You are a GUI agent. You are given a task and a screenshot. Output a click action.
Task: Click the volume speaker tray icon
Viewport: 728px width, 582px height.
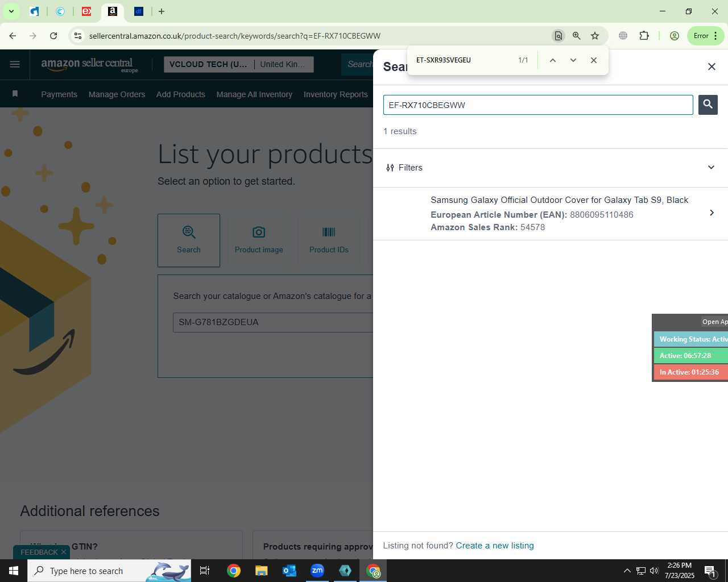click(x=654, y=571)
